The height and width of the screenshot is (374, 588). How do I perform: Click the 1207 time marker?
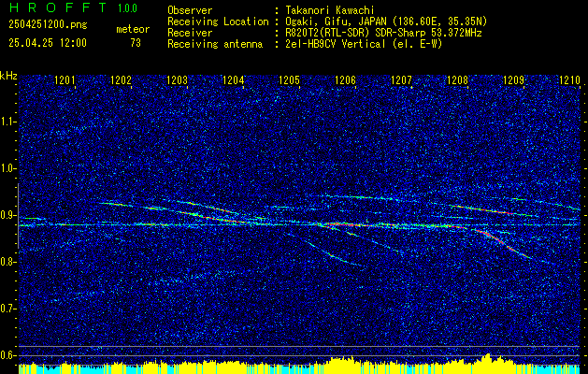coord(402,79)
